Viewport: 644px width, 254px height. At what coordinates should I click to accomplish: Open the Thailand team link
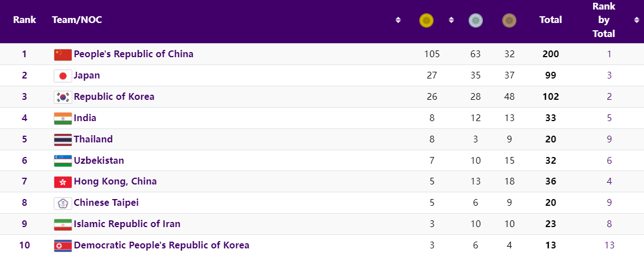coord(93,139)
